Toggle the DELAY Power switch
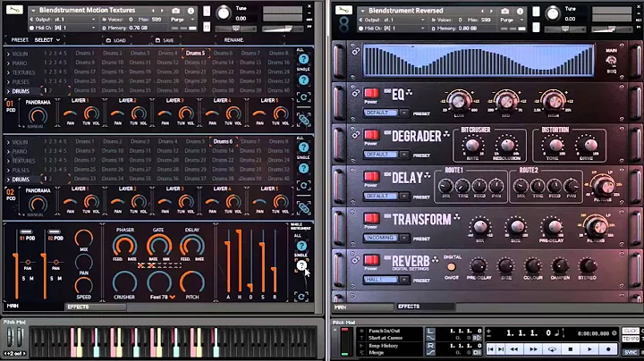The width and height of the screenshot is (644, 361). [371, 176]
